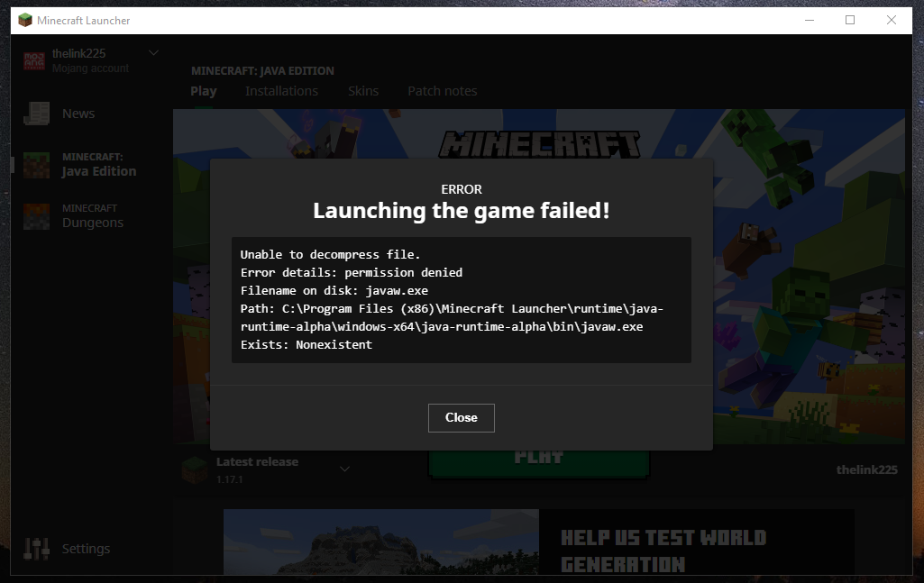Viewport: 924px width, 583px height.
Task: Close the error dialog with Close button
Action: [x=461, y=417]
